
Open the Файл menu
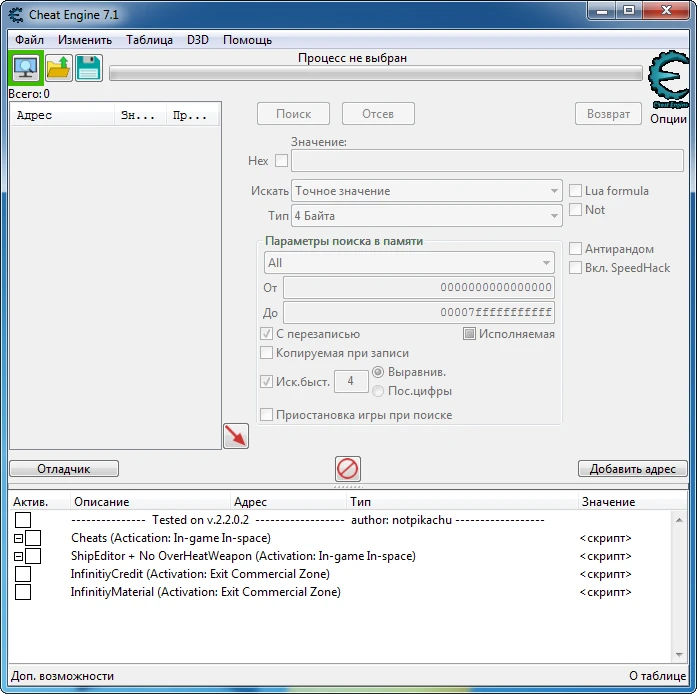pyautogui.click(x=29, y=40)
